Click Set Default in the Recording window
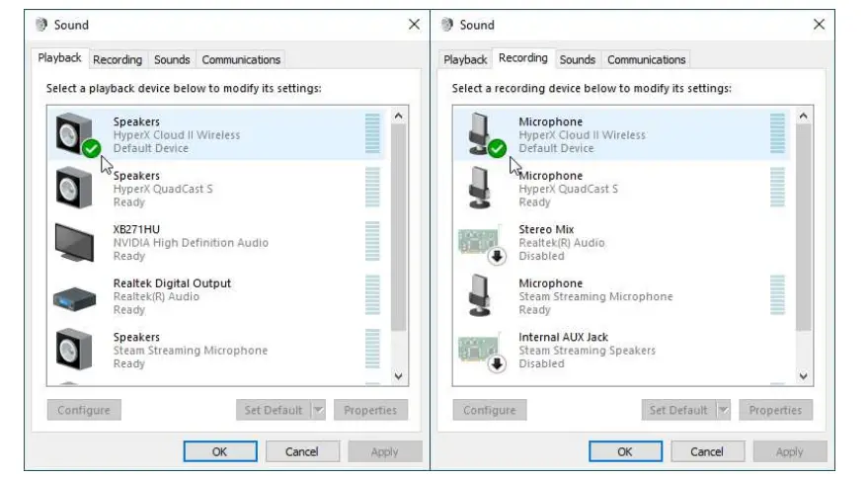The height and width of the screenshot is (478, 868). (678, 410)
